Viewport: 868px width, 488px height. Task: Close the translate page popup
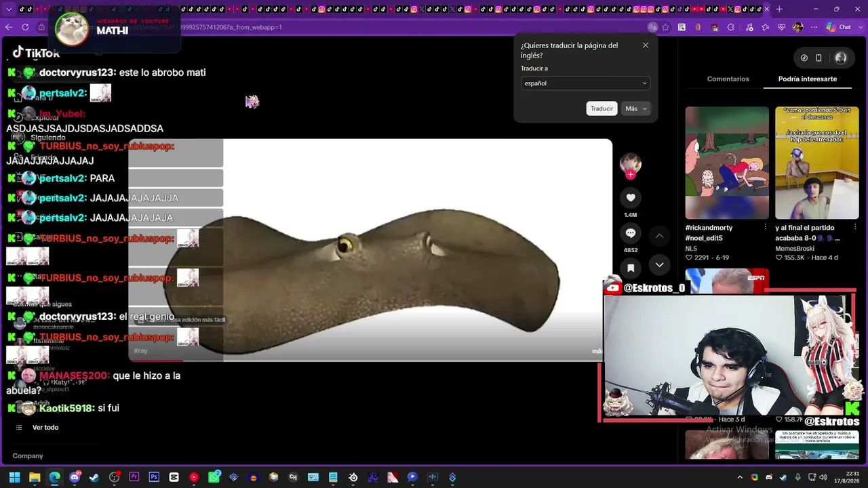click(645, 45)
